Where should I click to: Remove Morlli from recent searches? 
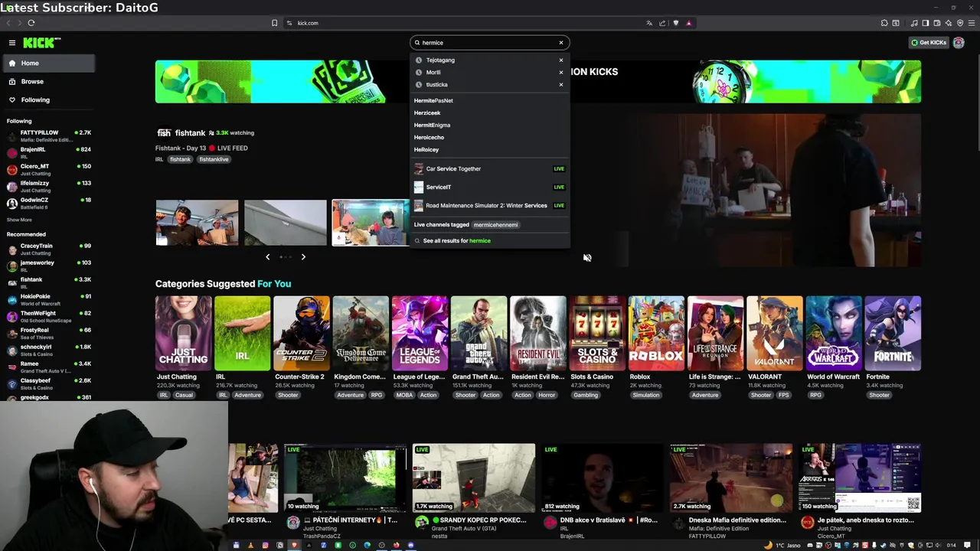tap(561, 72)
